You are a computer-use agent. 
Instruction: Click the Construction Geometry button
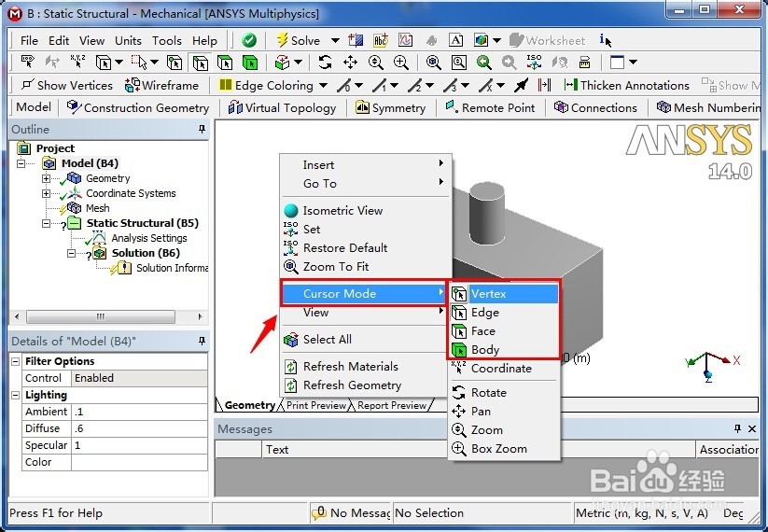coord(137,107)
